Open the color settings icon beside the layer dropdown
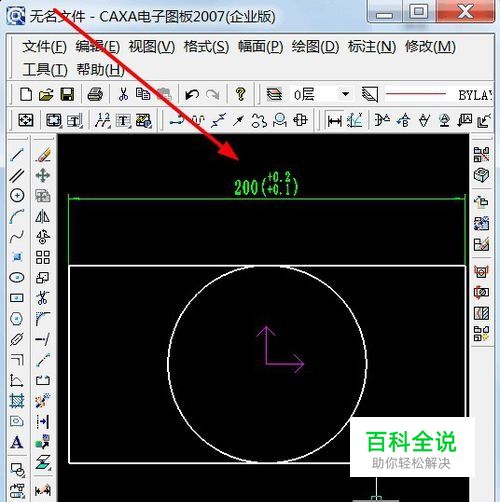The width and height of the screenshot is (500, 502). pyautogui.click(x=370, y=95)
